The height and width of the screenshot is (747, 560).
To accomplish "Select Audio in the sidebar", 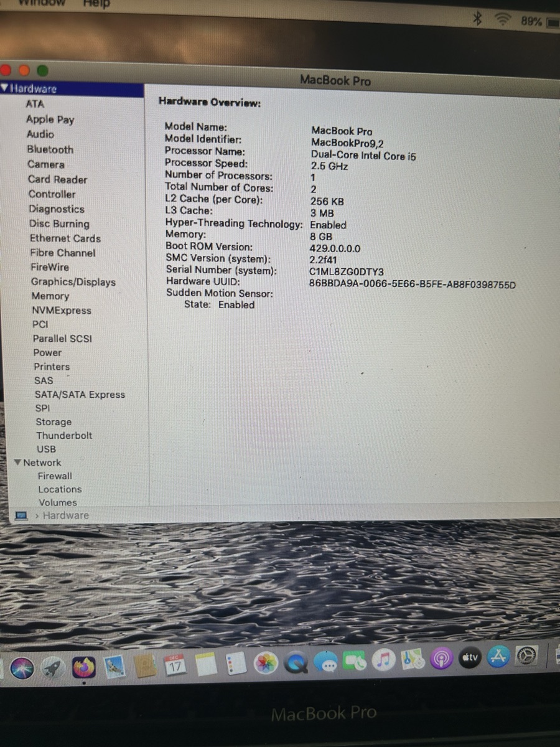I will click(40, 134).
